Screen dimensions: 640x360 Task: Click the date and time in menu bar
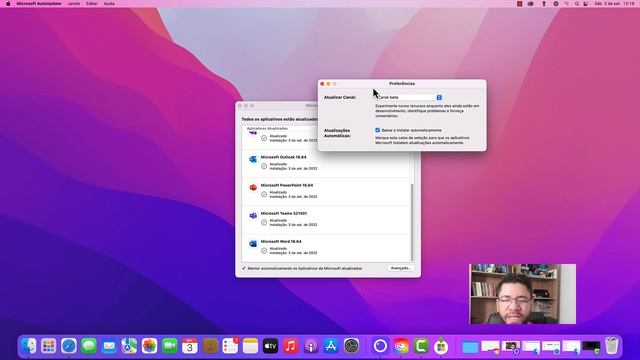[614, 4]
